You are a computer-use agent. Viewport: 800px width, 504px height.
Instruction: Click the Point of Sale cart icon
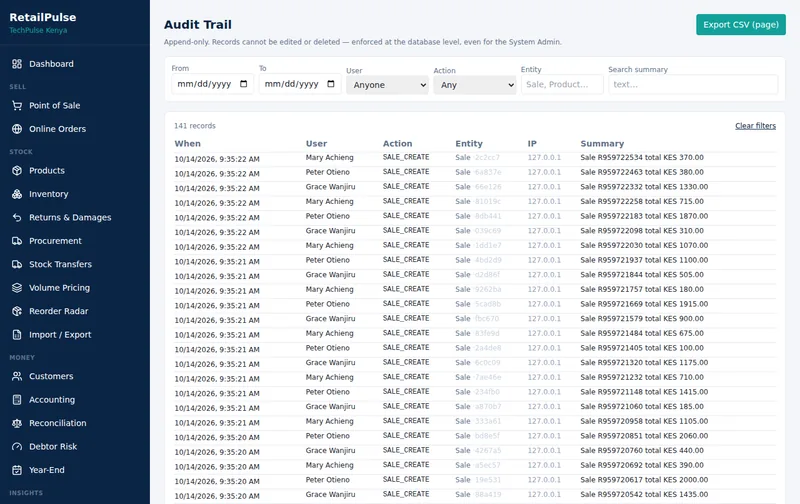[17, 106]
